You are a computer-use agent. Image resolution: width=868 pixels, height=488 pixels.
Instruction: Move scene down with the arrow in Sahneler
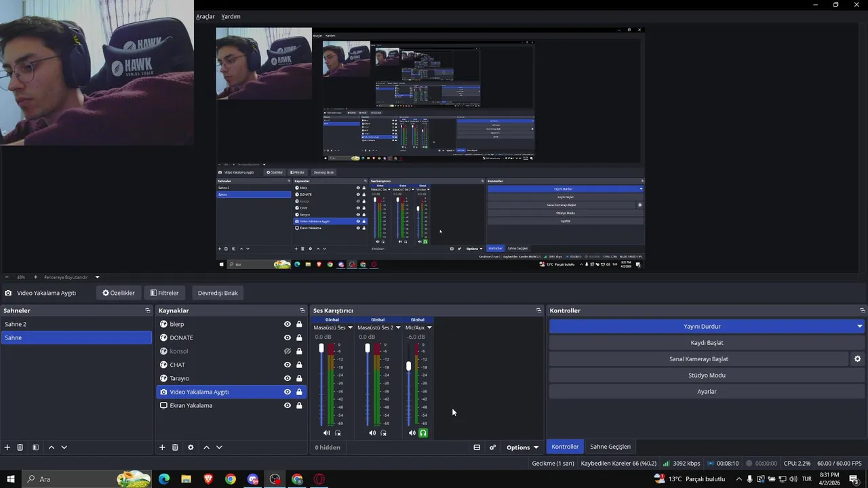click(x=64, y=447)
